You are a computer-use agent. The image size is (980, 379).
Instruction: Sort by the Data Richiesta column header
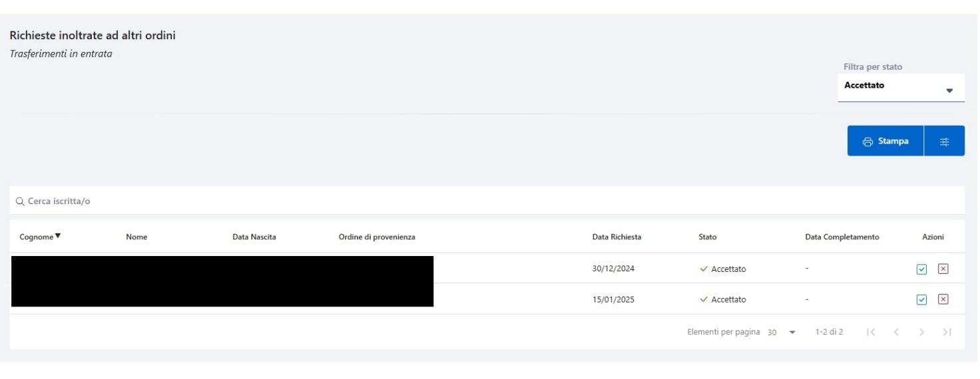tap(616, 237)
